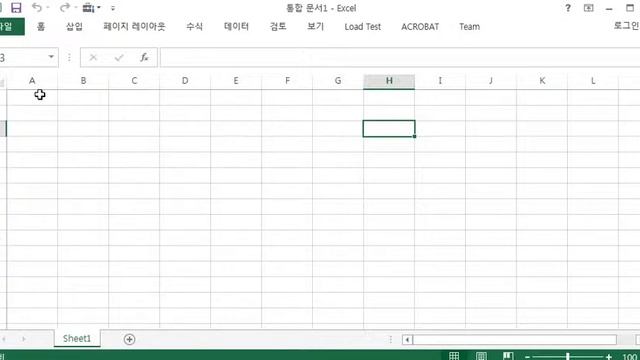This screenshot has width=640, height=360.
Task: Open the 보기 tab
Action: [x=316, y=27]
